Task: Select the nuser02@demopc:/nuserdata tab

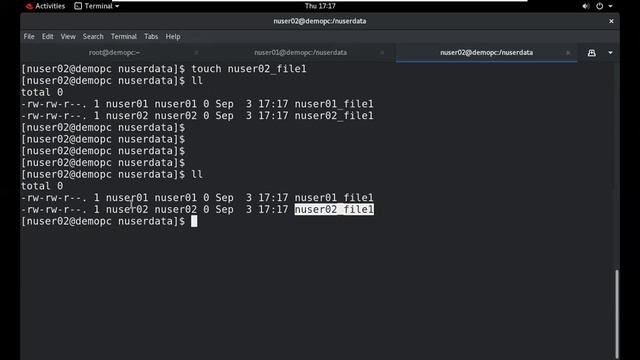Action: point(486,53)
